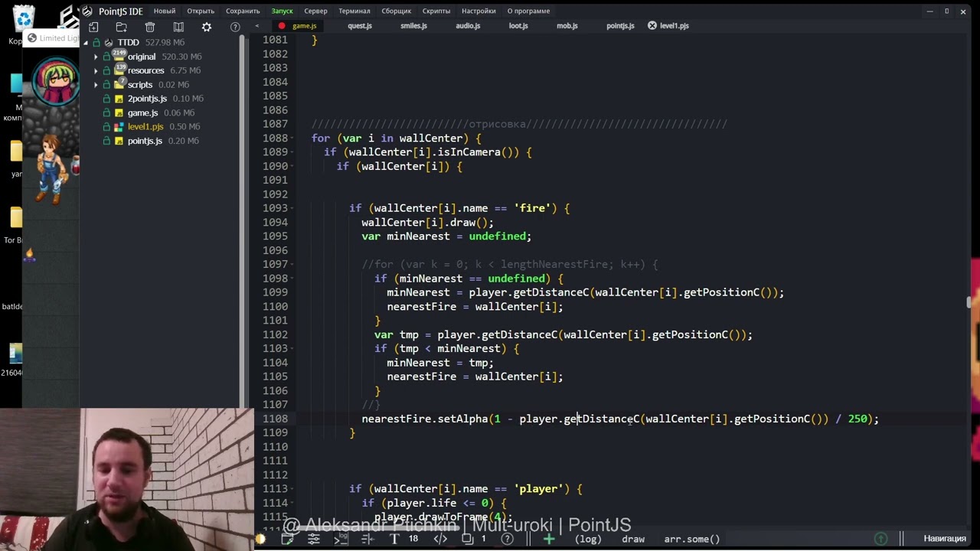Expand the original folder arrow
980x551 pixels.
96,57
